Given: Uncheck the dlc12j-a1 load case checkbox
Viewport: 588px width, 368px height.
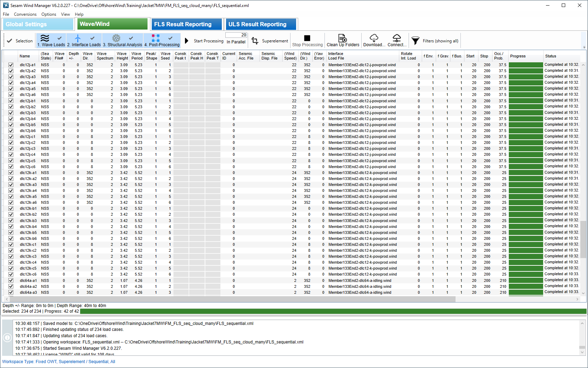Looking at the screenshot, I should click(11, 65).
